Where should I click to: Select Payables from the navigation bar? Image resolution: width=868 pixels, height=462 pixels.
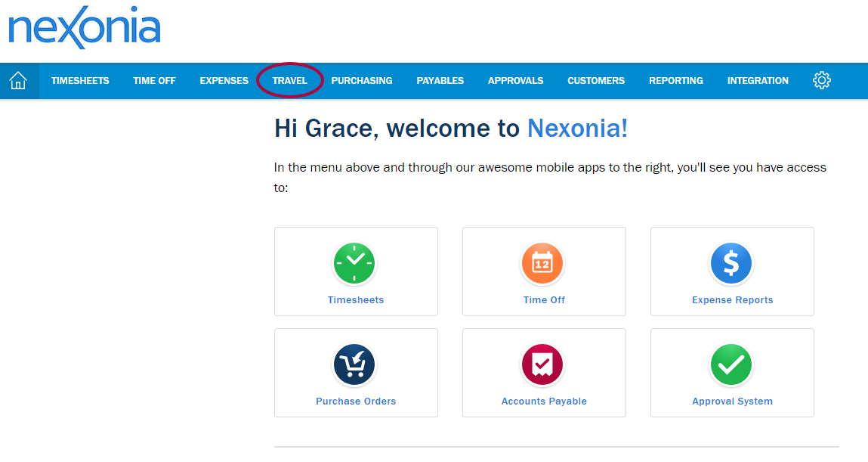coord(440,81)
